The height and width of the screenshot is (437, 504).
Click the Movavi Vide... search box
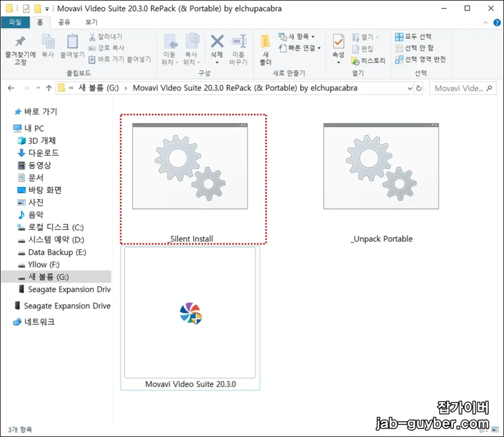462,88
